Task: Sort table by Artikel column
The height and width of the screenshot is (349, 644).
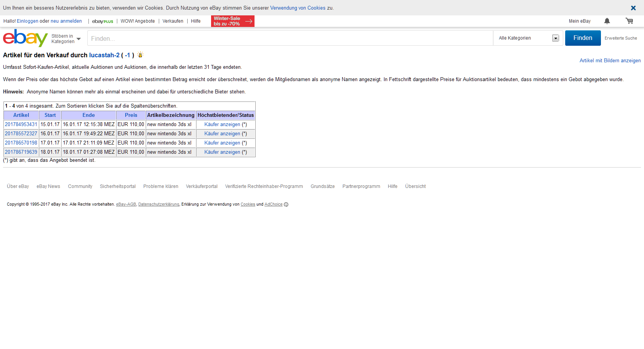Action: coord(21,115)
